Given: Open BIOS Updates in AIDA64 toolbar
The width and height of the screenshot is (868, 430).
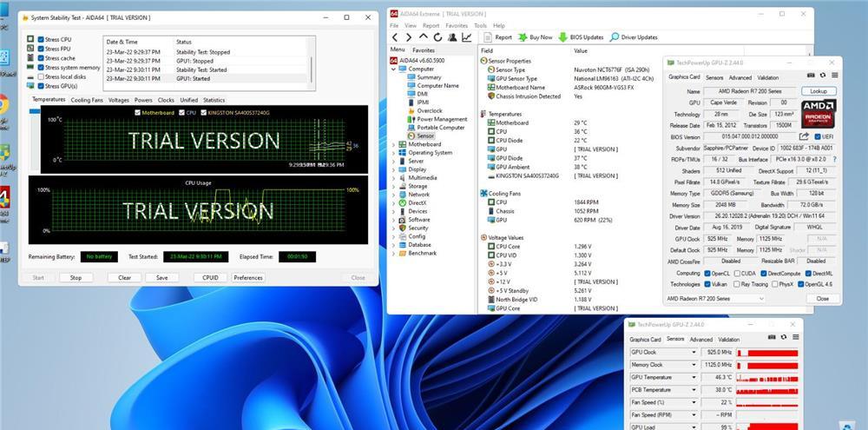Looking at the screenshot, I should 580,37.
